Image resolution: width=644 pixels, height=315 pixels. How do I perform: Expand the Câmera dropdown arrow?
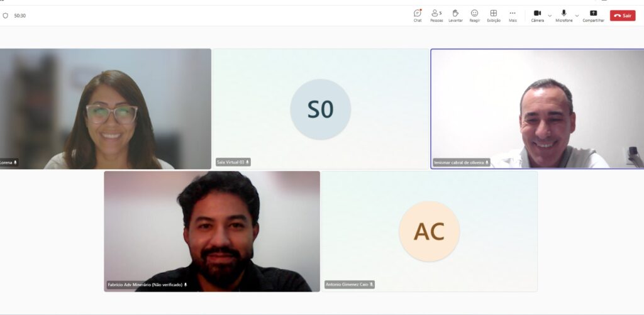[550, 16]
